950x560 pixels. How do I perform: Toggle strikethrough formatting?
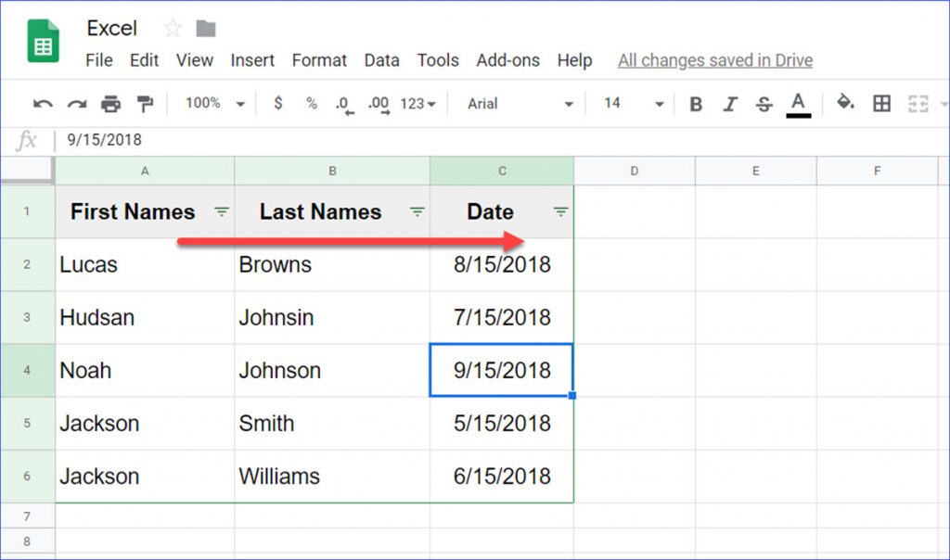point(764,104)
